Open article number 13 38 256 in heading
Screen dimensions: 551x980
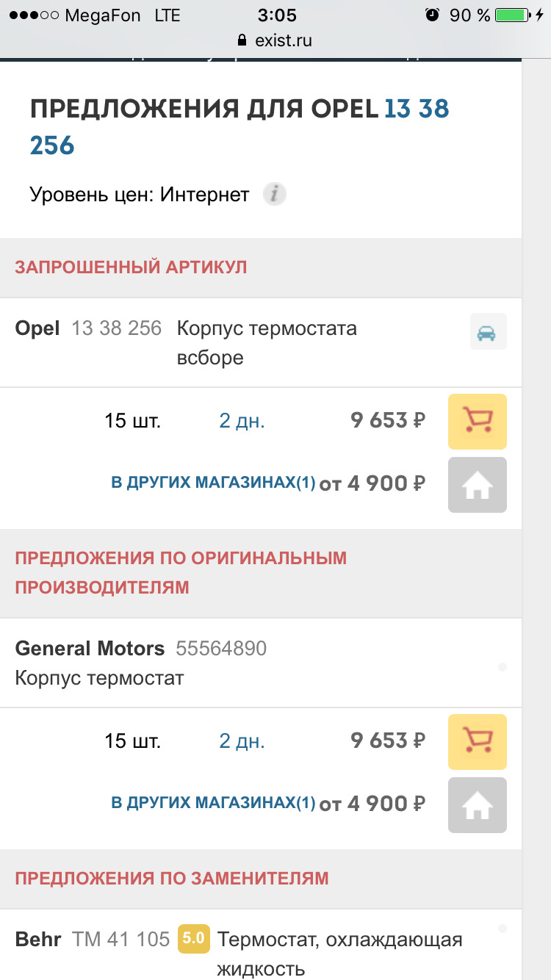[239, 126]
